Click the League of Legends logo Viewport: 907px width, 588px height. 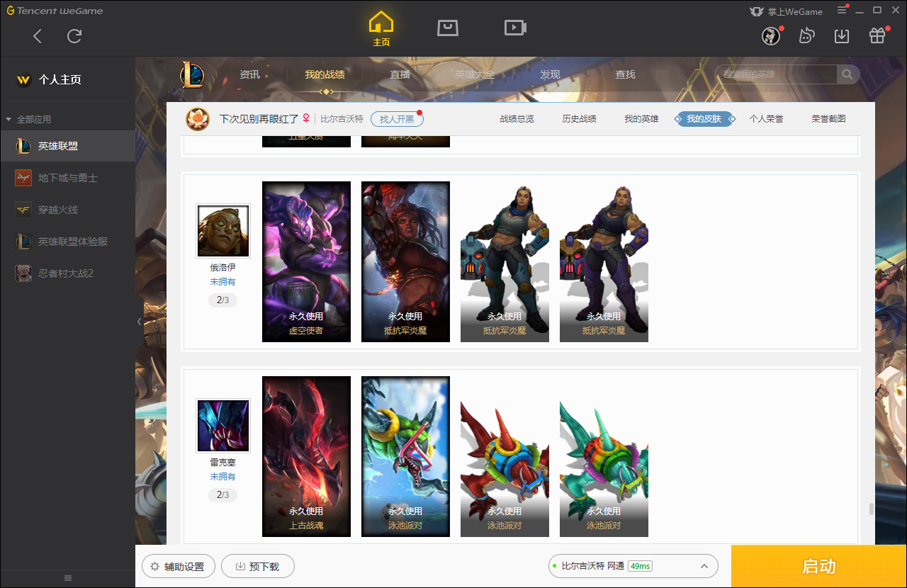click(191, 74)
